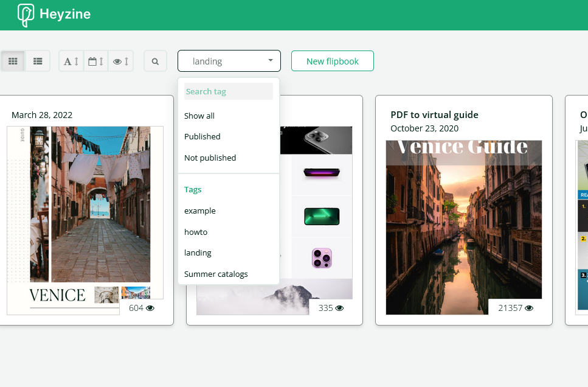
Task: Open the phone product flipbook thumbnail
Action: [316, 220]
